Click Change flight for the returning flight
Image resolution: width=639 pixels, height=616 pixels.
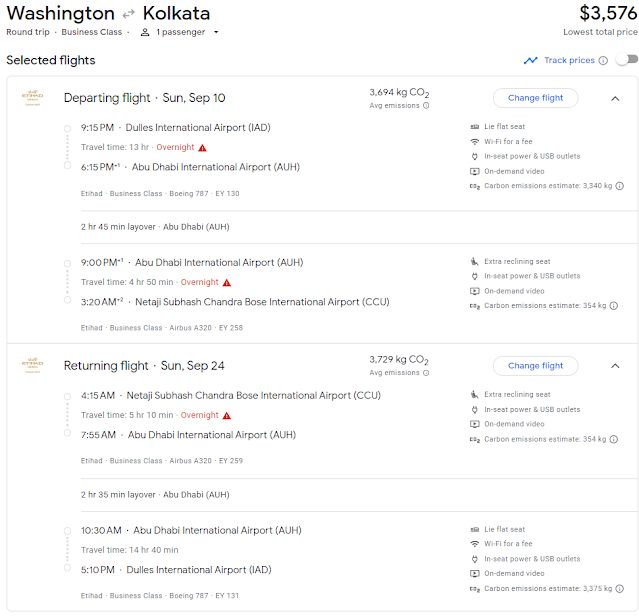pos(535,366)
